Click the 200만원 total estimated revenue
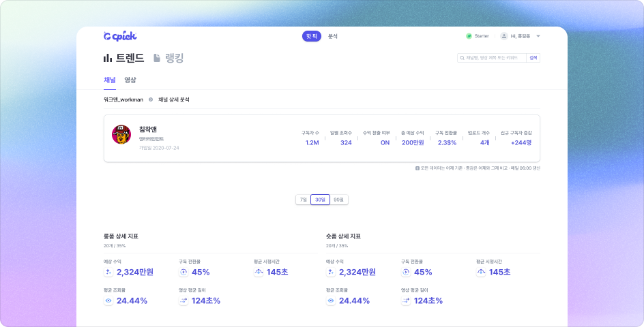Image resolution: width=644 pixels, height=327 pixels. tap(413, 142)
